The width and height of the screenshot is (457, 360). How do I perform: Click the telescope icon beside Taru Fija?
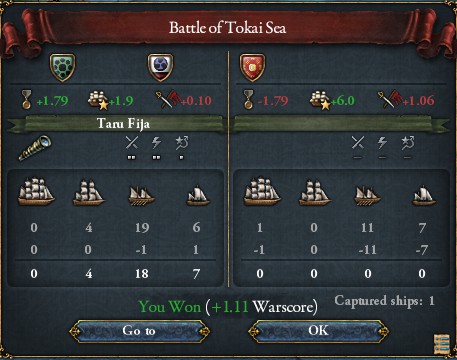[35, 148]
